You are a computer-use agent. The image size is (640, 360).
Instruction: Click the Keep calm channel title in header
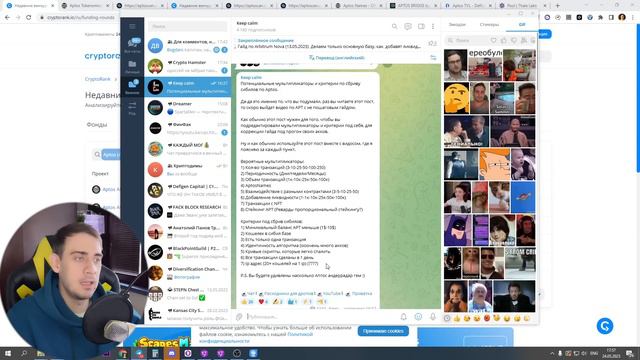click(x=247, y=23)
